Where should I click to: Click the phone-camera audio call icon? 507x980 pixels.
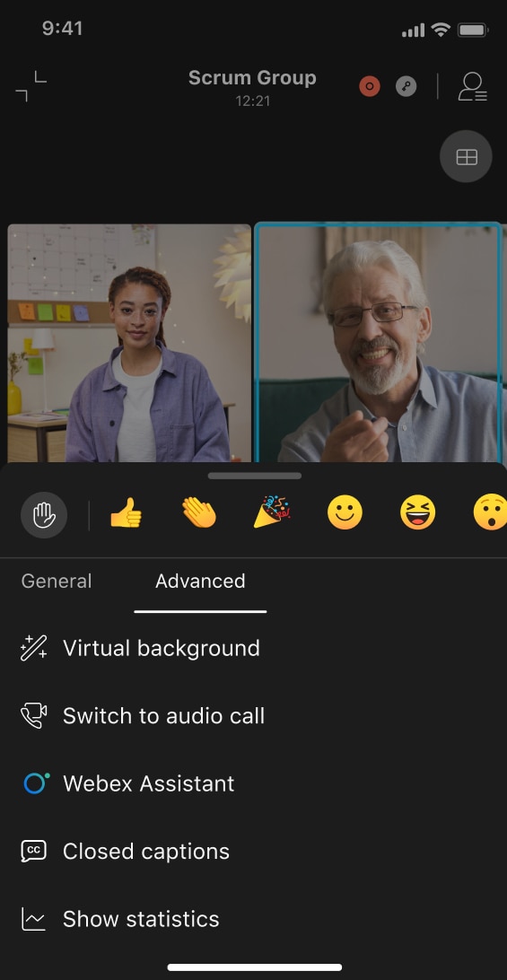point(34,715)
